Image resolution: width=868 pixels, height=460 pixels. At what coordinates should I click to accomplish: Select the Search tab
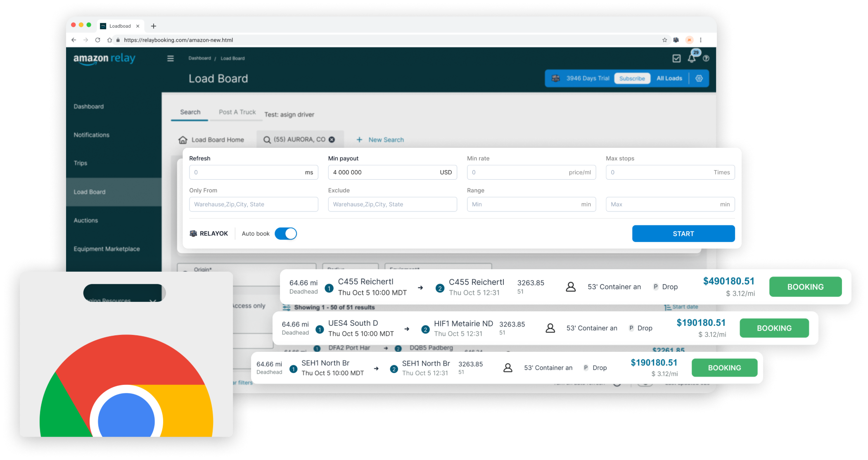pyautogui.click(x=190, y=112)
